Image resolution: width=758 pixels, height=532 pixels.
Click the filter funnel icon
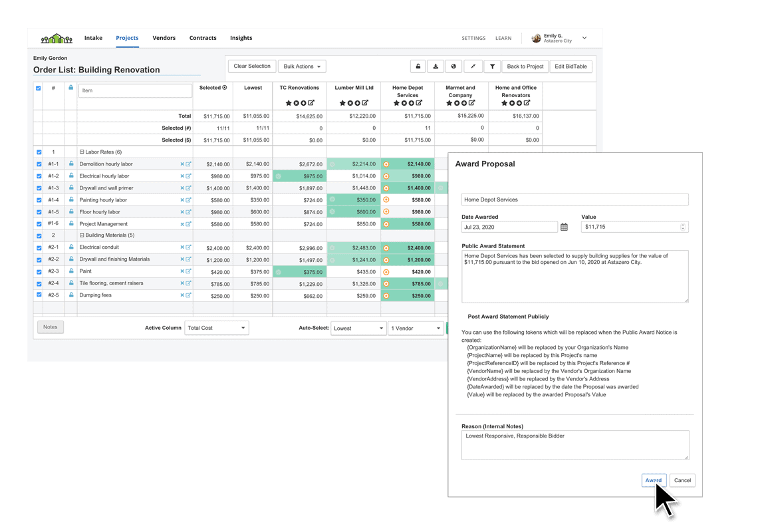[x=492, y=66]
